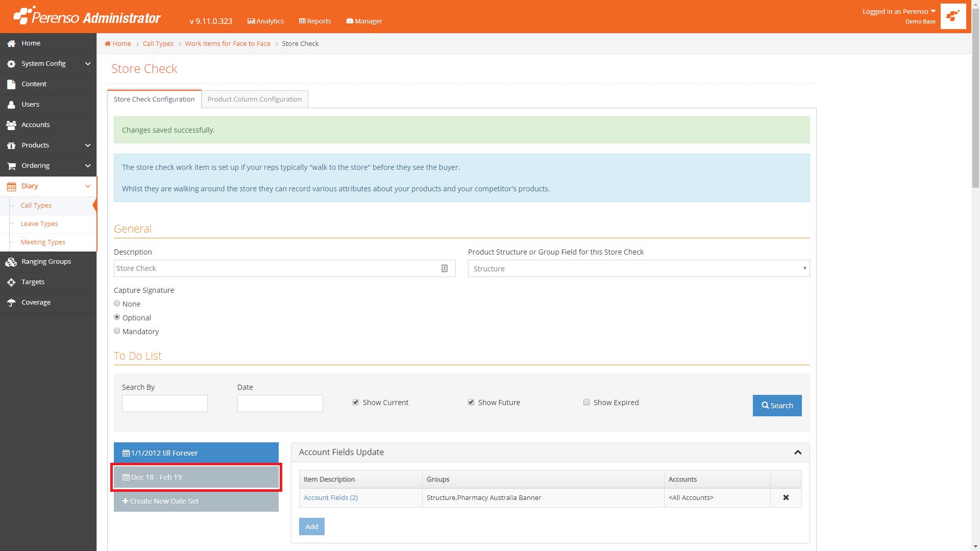
Task: Remove Account Fields row with X icon
Action: point(786,497)
